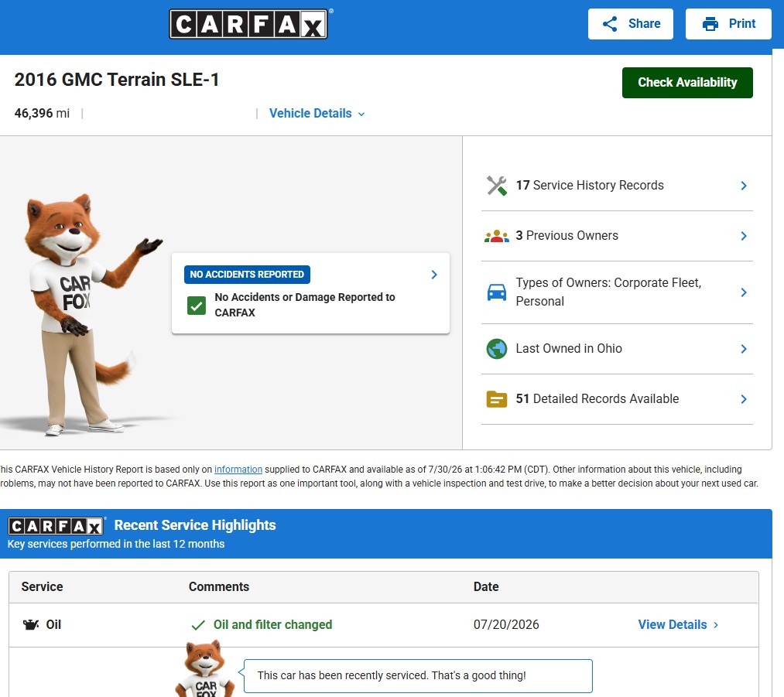The height and width of the screenshot is (697, 784).
Task: Open View Details for the oil service
Action: tap(672, 624)
